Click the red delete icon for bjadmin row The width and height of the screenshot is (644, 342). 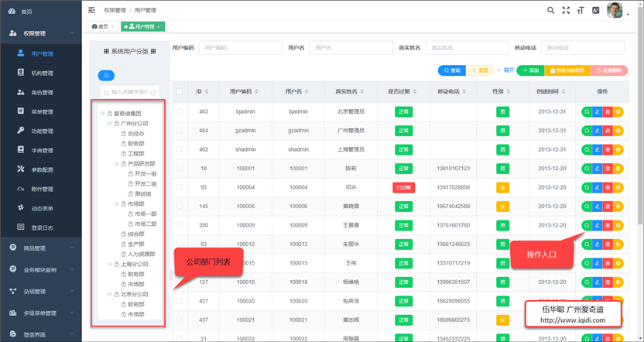pyautogui.click(x=608, y=111)
